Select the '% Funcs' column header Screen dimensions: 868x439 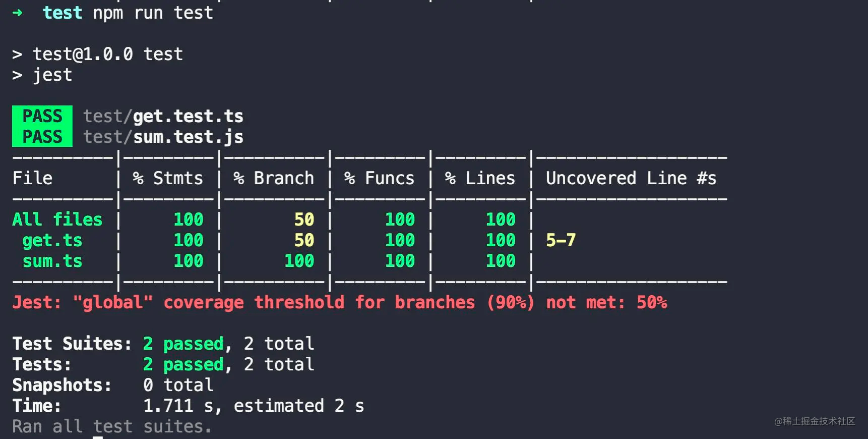(x=380, y=178)
